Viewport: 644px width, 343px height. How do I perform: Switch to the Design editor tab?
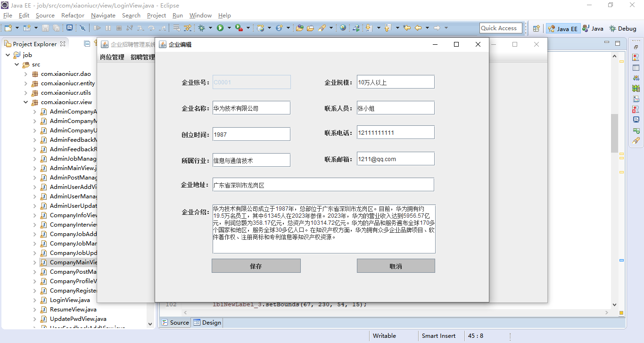pos(207,323)
